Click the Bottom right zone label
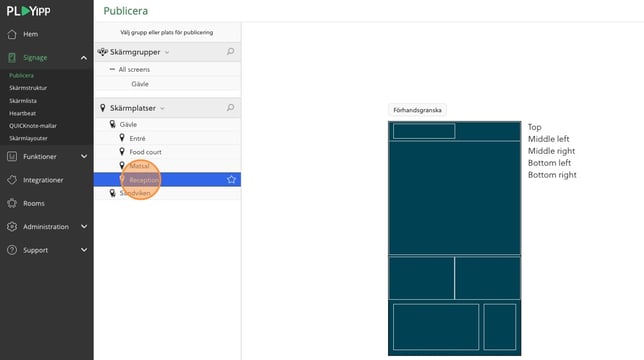This screenshot has width=644, height=360. coord(552,175)
